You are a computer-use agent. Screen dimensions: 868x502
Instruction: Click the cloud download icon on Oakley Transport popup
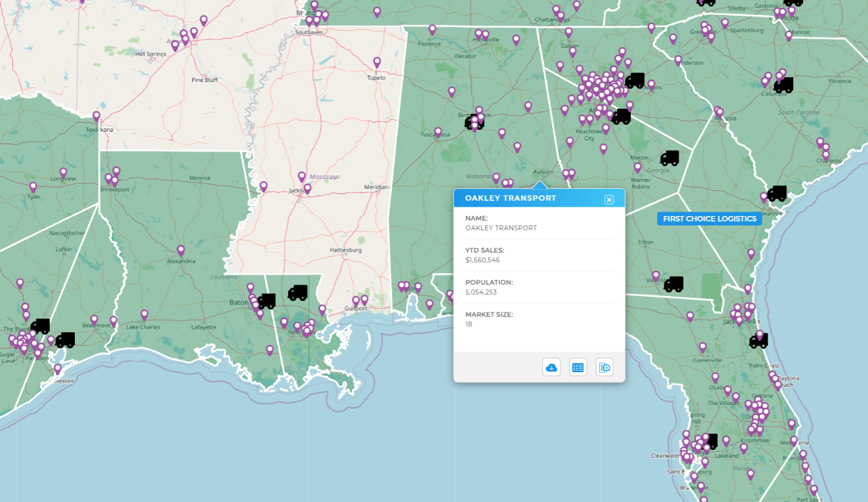550,367
